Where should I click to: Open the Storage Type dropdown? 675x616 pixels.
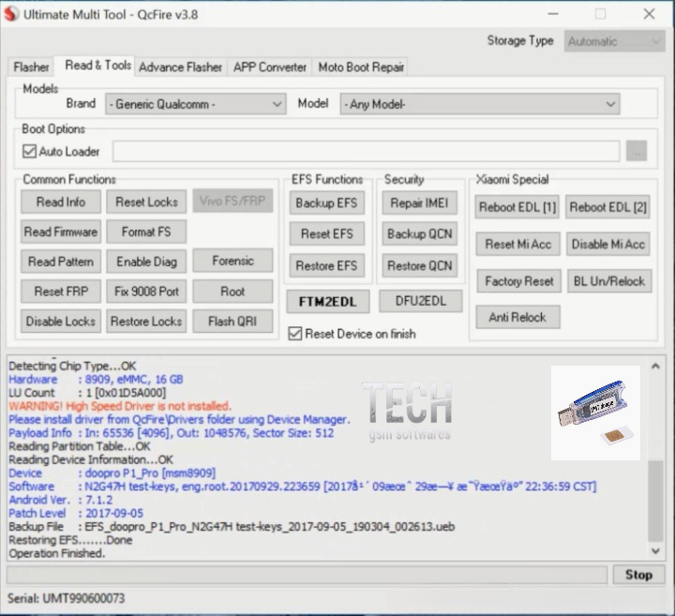pyautogui.click(x=614, y=41)
